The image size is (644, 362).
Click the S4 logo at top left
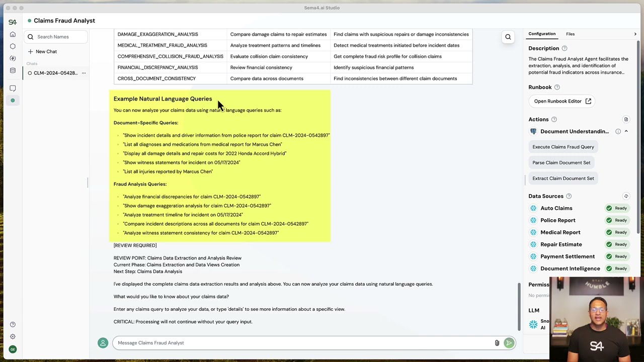coord(13,22)
